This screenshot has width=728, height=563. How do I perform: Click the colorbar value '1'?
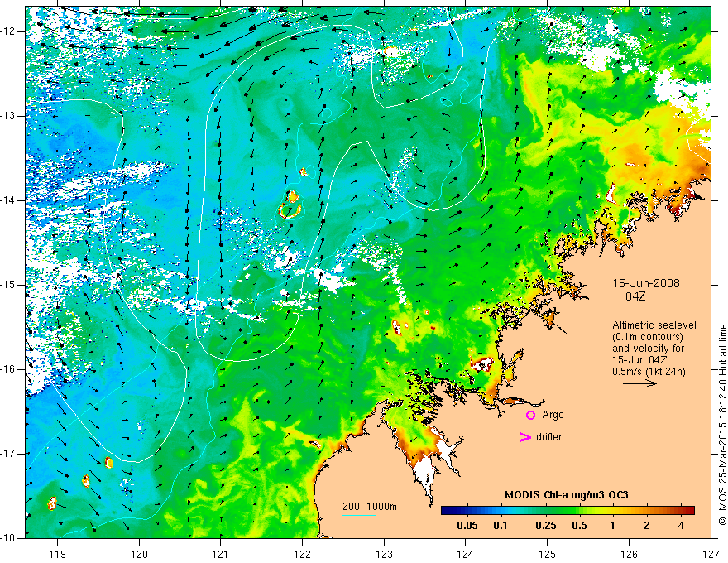coord(612,526)
